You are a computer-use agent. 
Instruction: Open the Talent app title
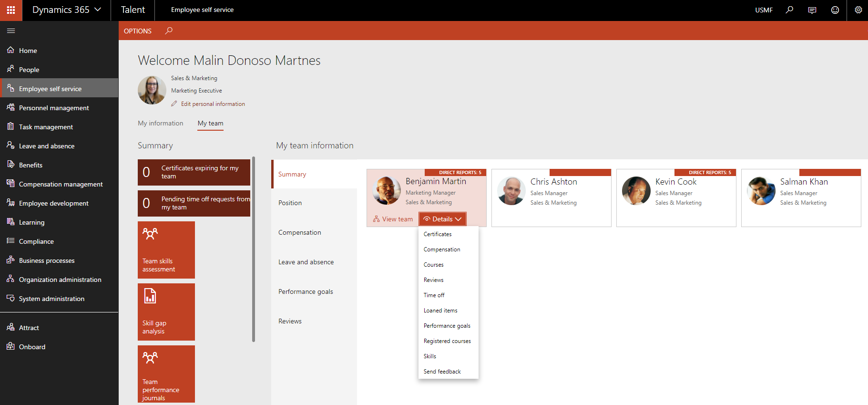click(133, 10)
